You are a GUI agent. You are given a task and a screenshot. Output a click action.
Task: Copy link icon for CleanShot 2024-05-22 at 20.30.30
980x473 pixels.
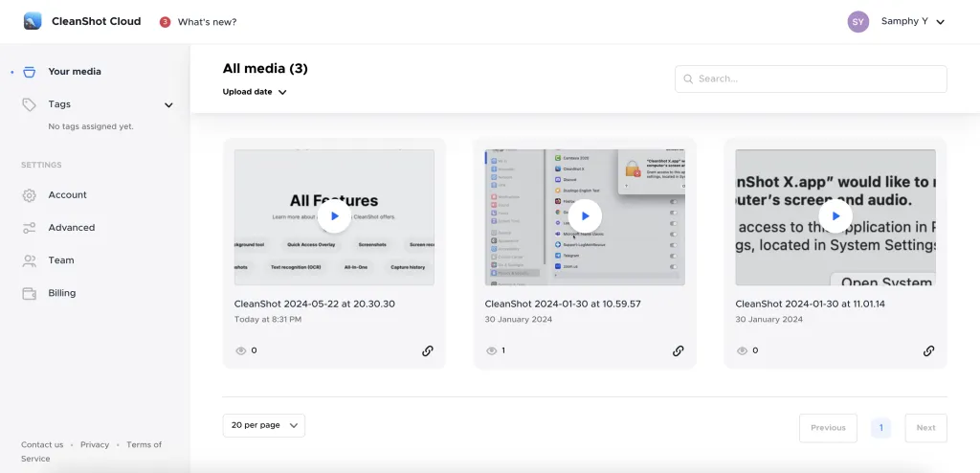[x=428, y=351]
